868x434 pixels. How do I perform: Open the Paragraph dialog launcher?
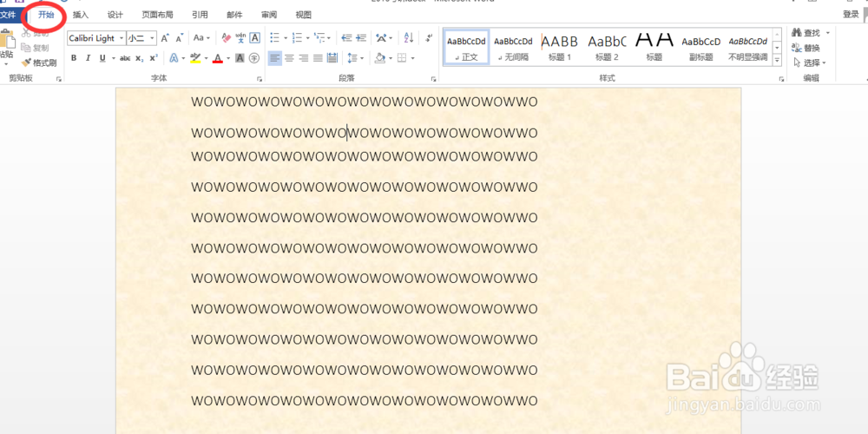coord(433,80)
